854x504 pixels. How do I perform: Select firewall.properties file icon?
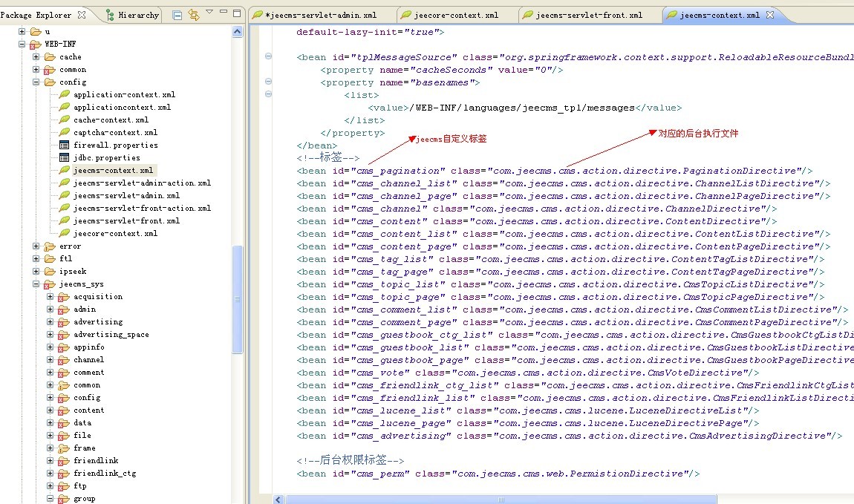pyautogui.click(x=65, y=145)
